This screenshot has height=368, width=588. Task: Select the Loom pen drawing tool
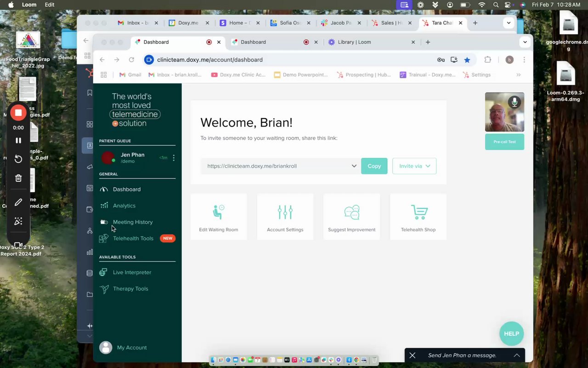[18, 202]
